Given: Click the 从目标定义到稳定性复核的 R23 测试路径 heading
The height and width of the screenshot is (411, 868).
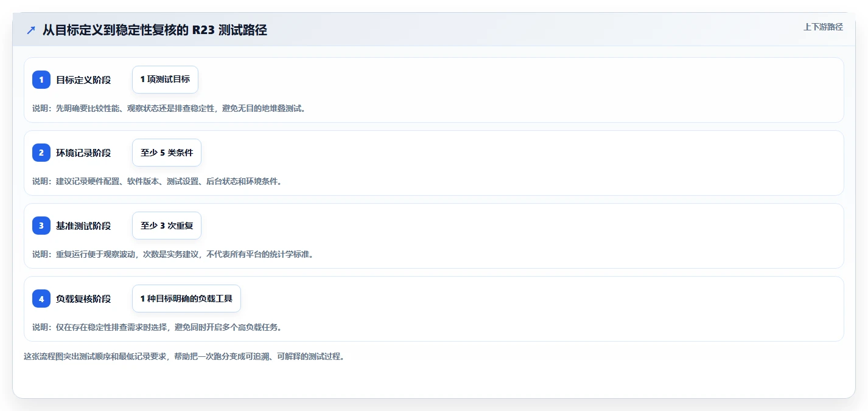Looking at the screenshot, I should [x=155, y=30].
